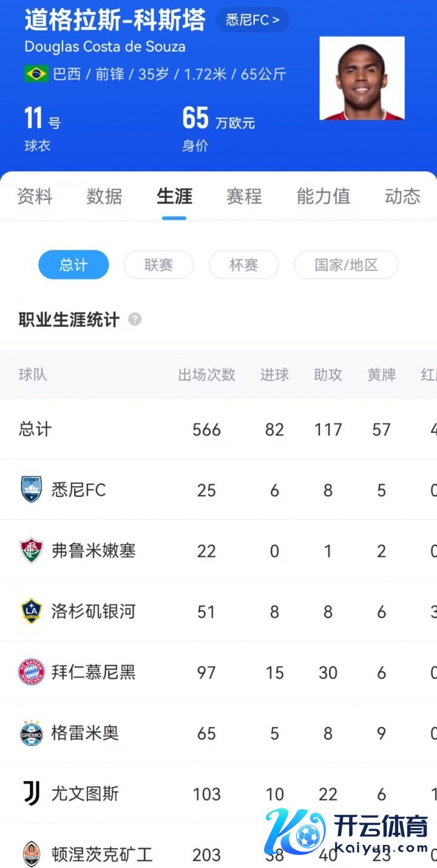Click the Sydney FC club crest icon
The image size is (437, 868).
[x=32, y=490]
